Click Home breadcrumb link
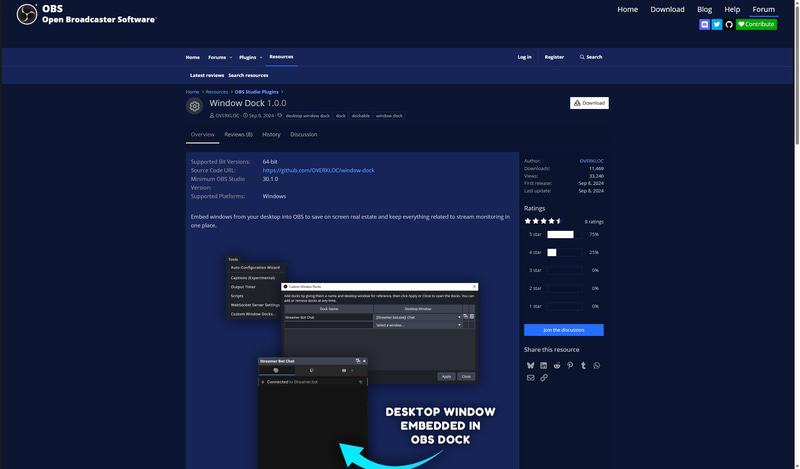 point(192,92)
